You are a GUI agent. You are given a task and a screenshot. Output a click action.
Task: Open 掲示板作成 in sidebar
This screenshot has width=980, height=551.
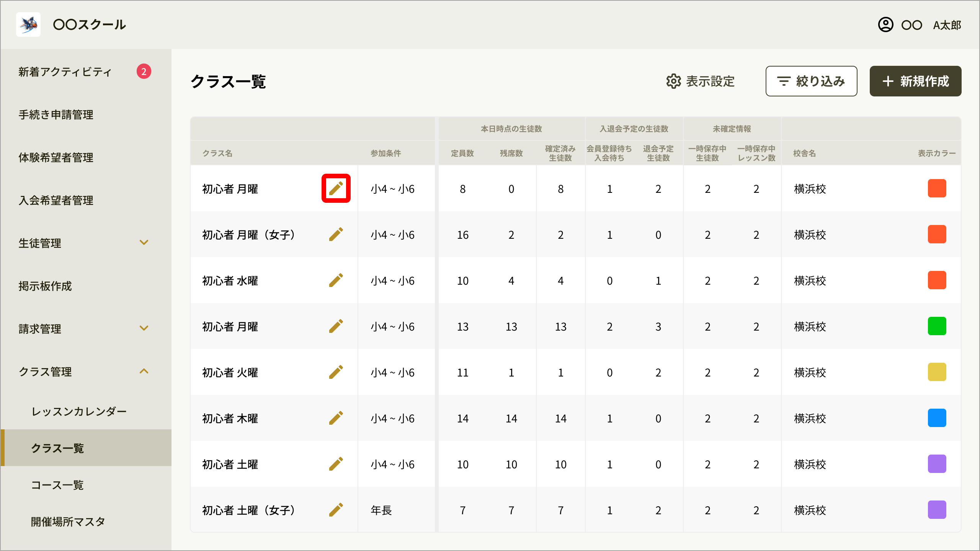(45, 286)
